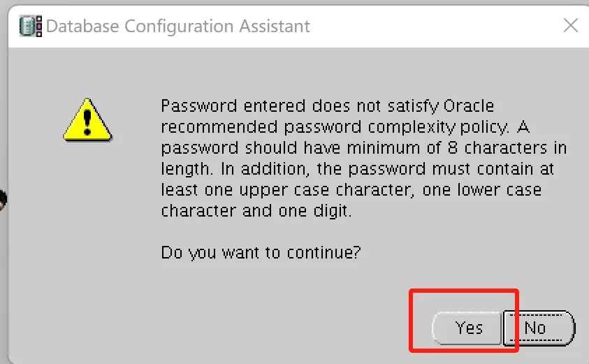Close the Database Configuration Assistant dialog
The width and height of the screenshot is (589, 364).
[570, 27]
